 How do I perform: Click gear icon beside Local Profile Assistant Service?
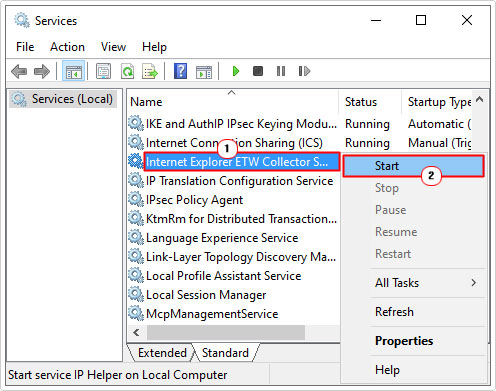pos(136,275)
